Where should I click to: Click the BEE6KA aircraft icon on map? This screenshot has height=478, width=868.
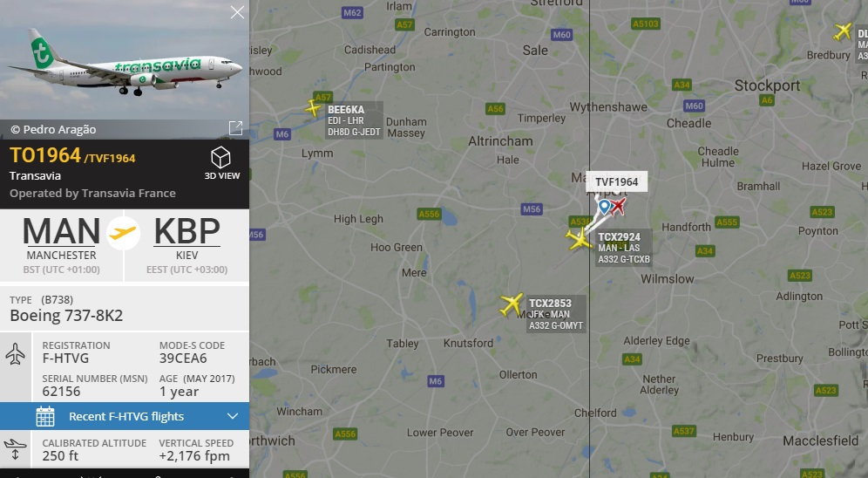tap(314, 107)
